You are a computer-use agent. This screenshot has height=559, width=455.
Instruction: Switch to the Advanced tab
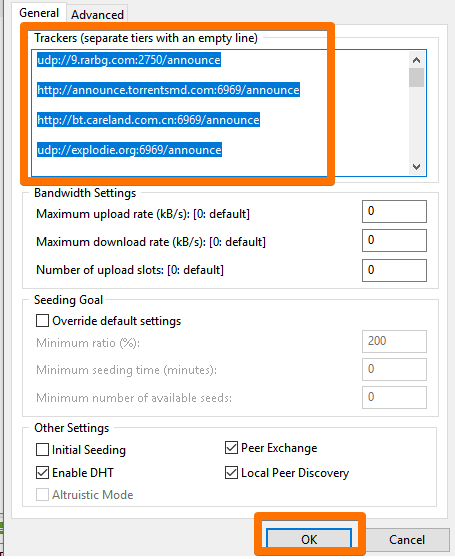click(97, 15)
